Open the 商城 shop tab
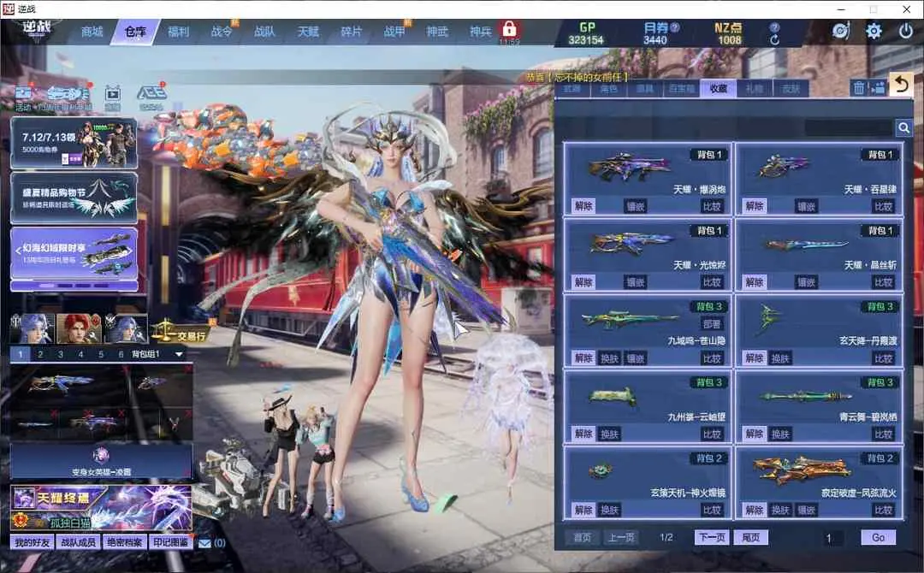This screenshot has height=573, width=924. pos(92,32)
